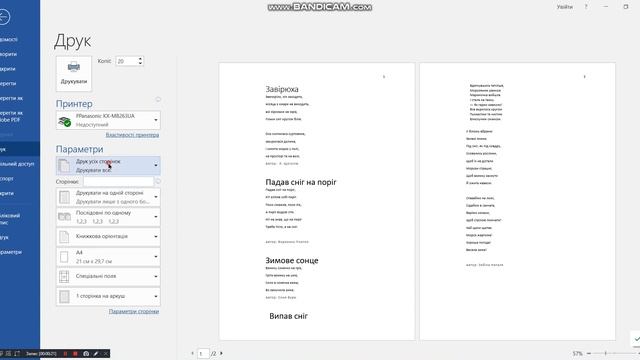Open the Посторінкові collation dropdown

click(x=108, y=217)
